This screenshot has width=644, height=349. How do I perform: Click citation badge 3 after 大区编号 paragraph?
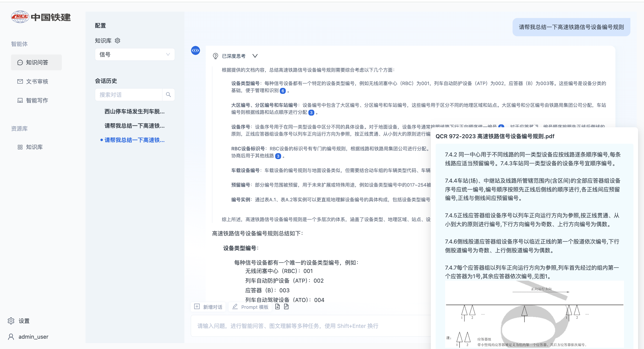tap(311, 113)
